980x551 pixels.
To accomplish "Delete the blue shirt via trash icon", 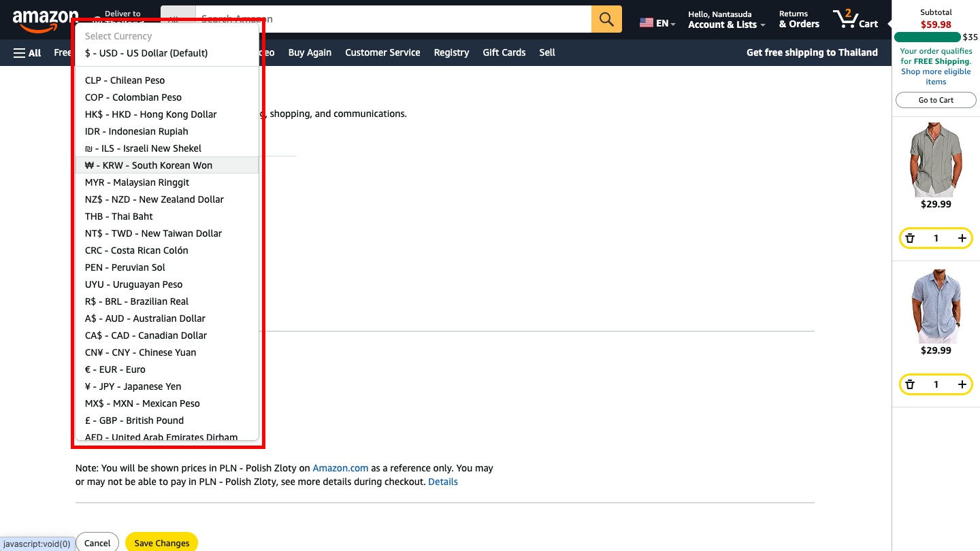I will (x=910, y=384).
